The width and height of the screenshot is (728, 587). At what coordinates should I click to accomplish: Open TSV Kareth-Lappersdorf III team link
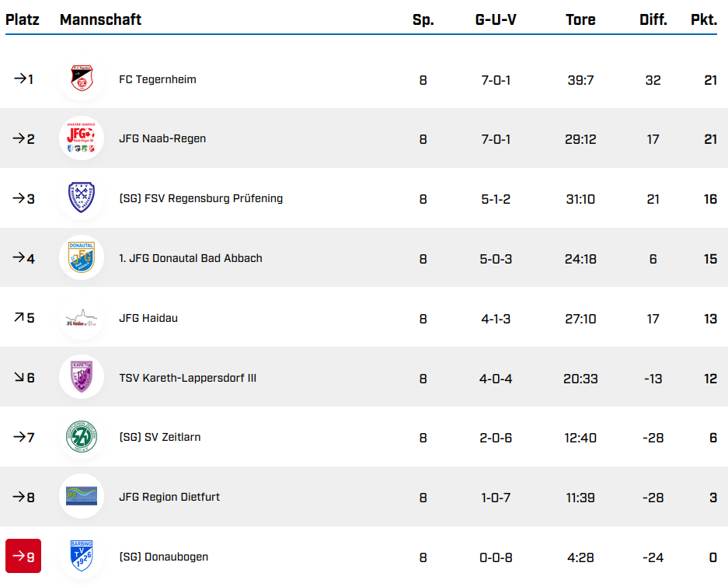click(187, 378)
